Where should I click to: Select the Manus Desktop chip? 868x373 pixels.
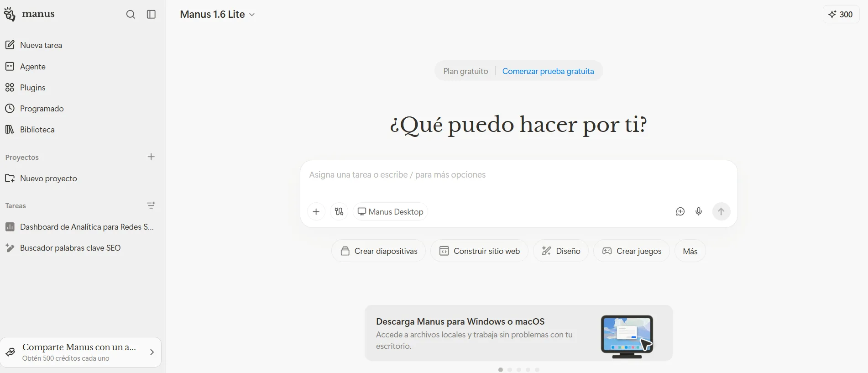click(x=391, y=212)
